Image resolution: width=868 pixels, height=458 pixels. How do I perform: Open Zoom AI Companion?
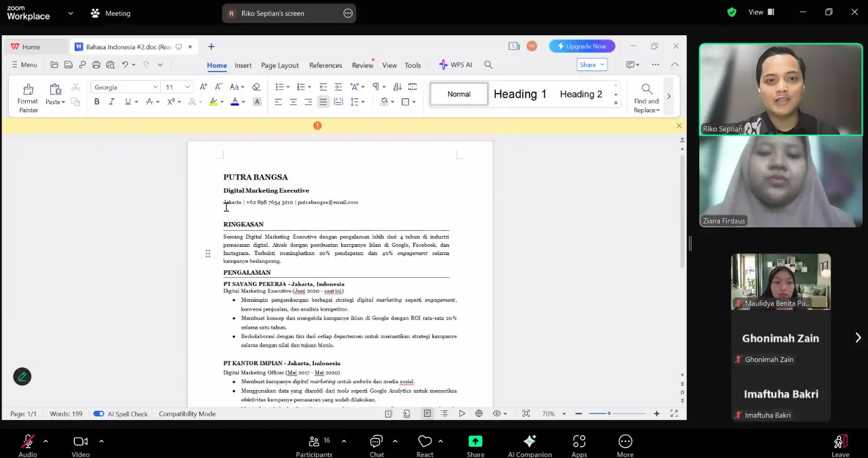pyautogui.click(x=529, y=446)
